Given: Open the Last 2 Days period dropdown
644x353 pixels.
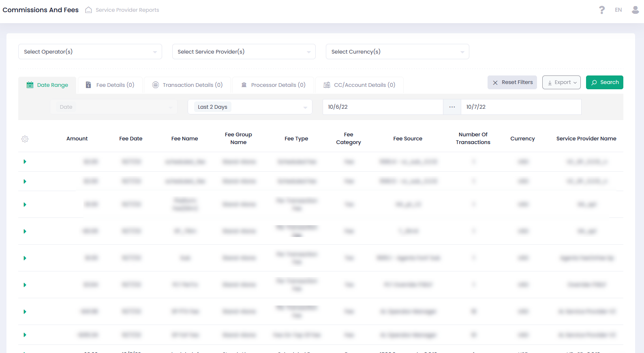Looking at the screenshot, I should [250, 107].
